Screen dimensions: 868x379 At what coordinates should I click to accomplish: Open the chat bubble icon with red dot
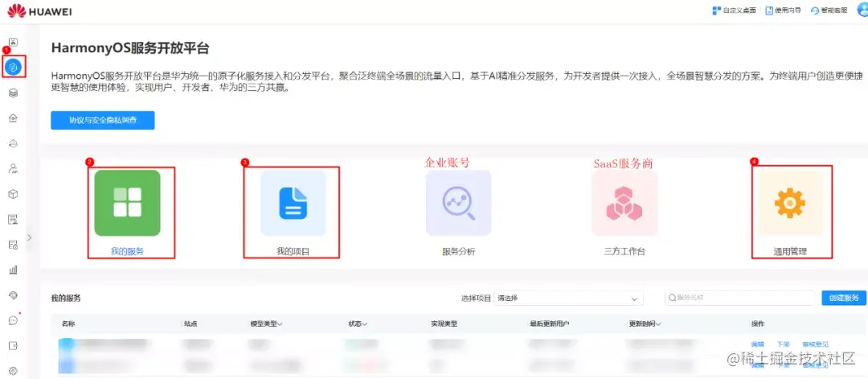pyautogui.click(x=14, y=320)
